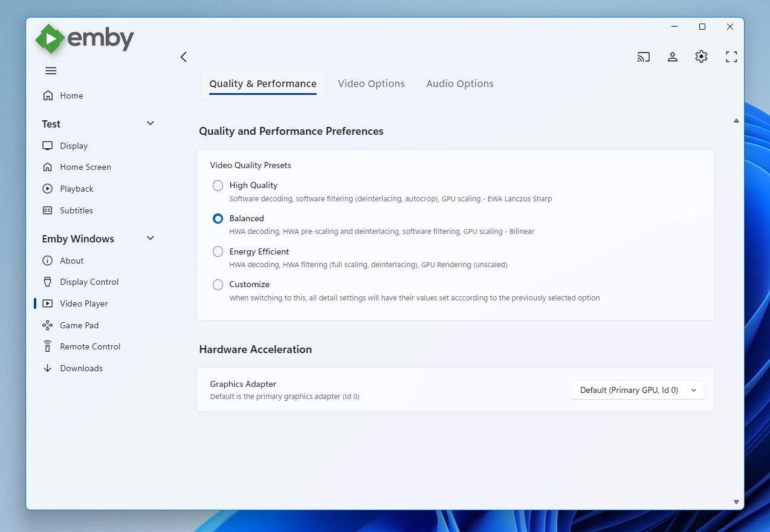Viewport: 770px width, 532px height.
Task: Click the 'HWA decoding, HWA pre-scaling' description
Action: coord(382,232)
